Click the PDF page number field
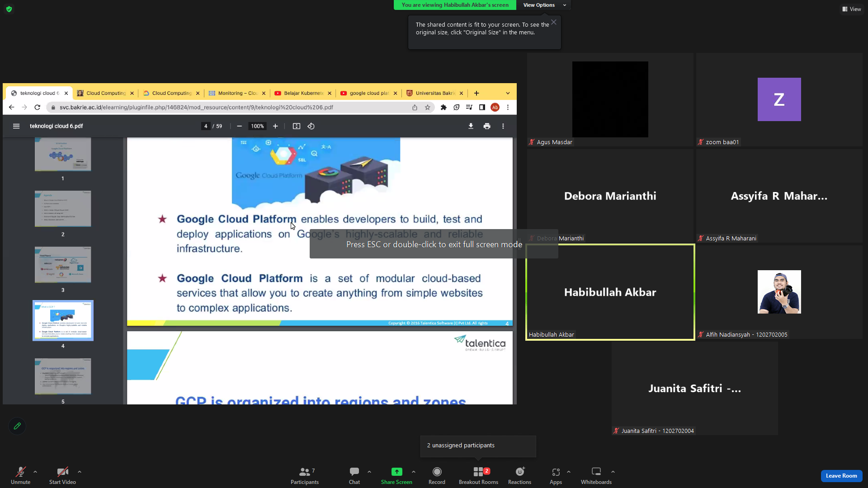Viewport: 868px width, 488px height. pyautogui.click(x=206, y=126)
